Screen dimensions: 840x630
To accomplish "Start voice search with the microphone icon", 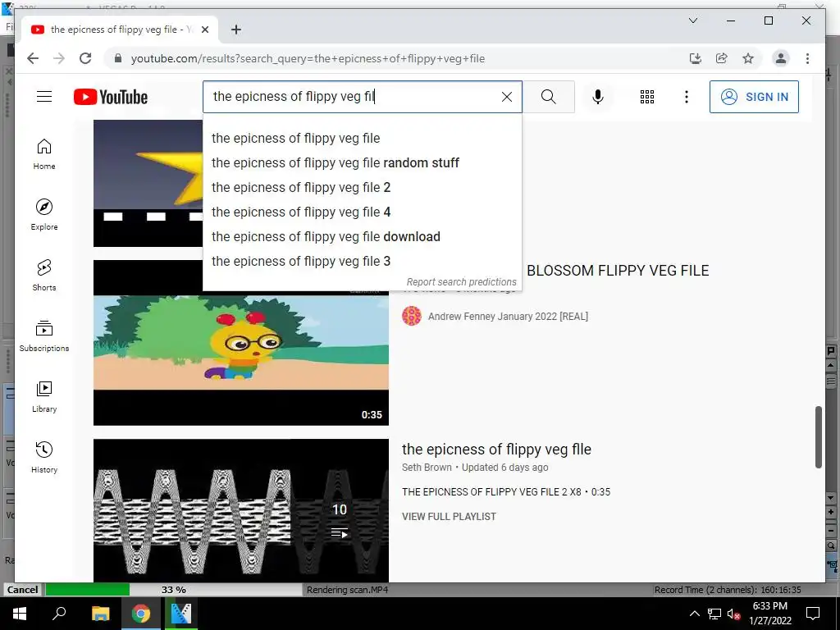I will pyautogui.click(x=598, y=97).
